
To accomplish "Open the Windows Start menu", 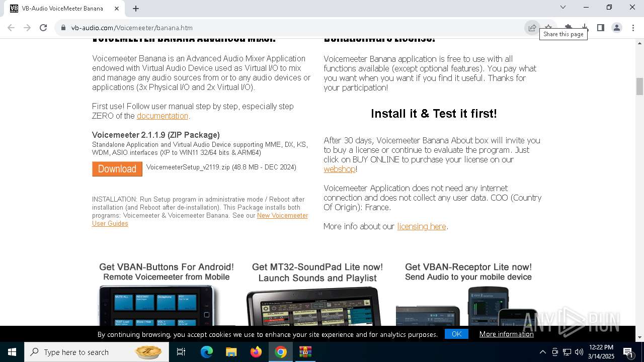I will (12, 352).
